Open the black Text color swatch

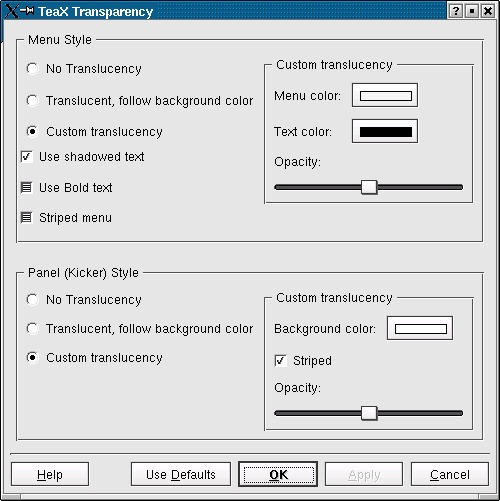click(385, 131)
